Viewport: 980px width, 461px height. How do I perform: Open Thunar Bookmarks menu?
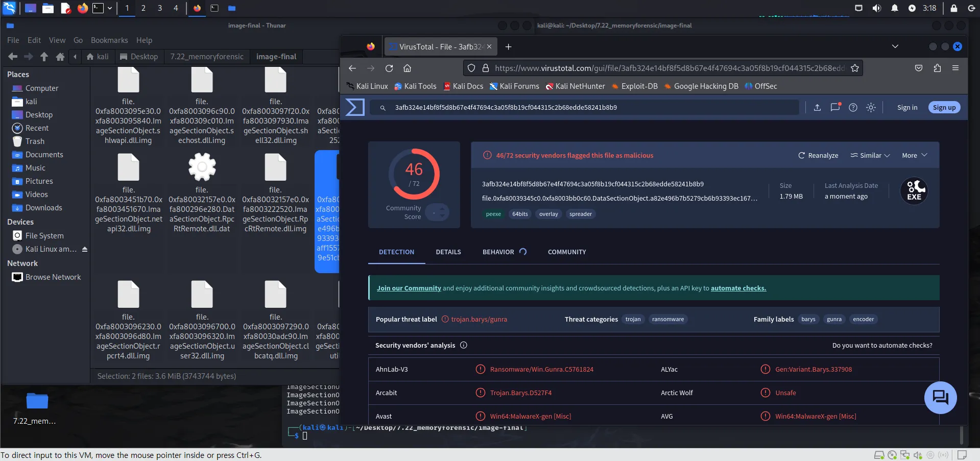(x=109, y=40)
